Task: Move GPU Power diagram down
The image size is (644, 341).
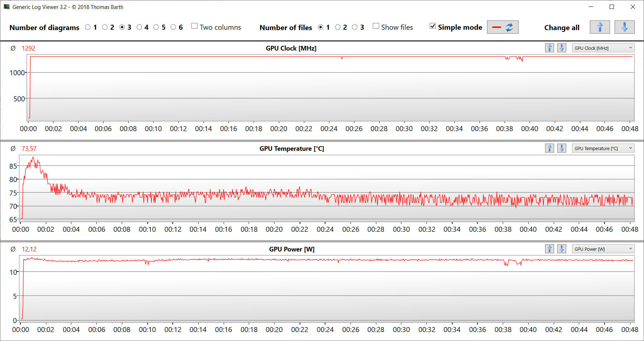Action: tap(562, 249)
